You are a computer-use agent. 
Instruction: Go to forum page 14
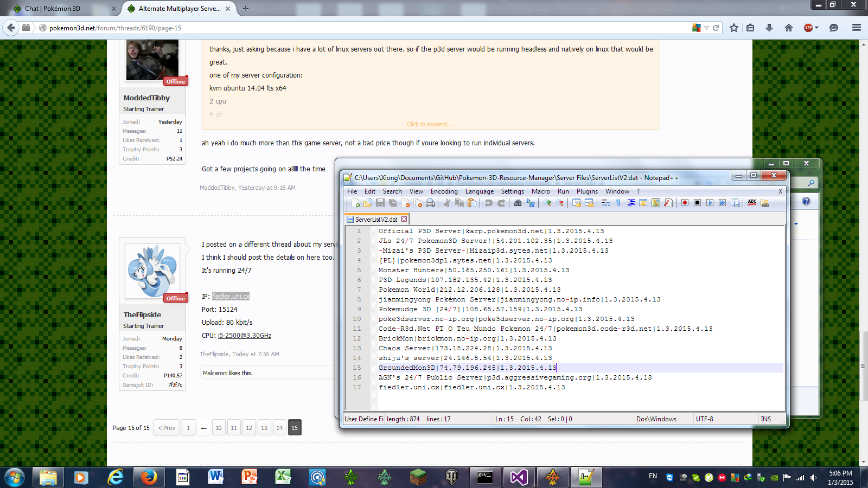[279, 428]
